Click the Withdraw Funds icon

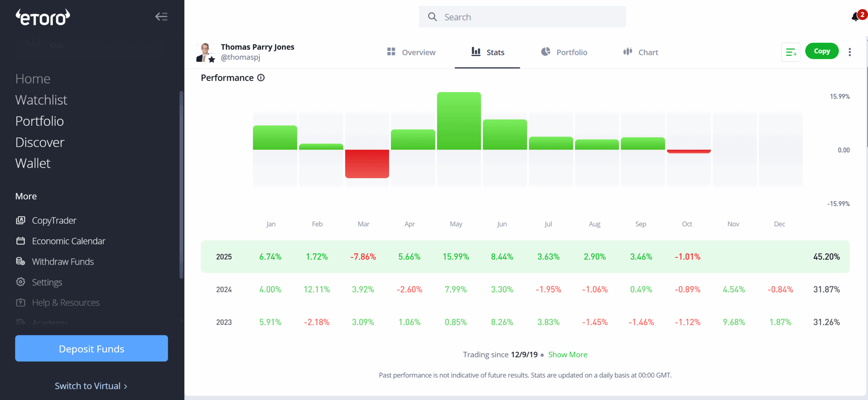click(21, 262)
